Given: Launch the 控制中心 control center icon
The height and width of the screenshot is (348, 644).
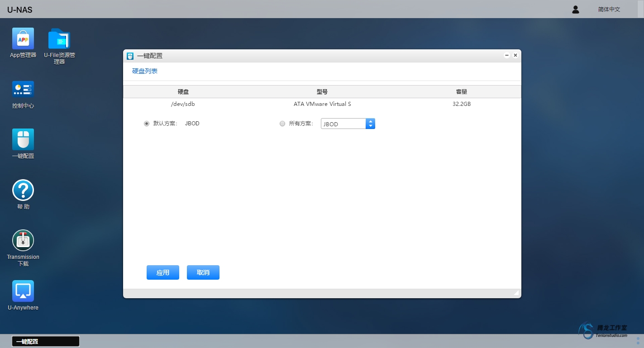Looking at the screenshot, I should pyautogui.click(x=23, y=90).
